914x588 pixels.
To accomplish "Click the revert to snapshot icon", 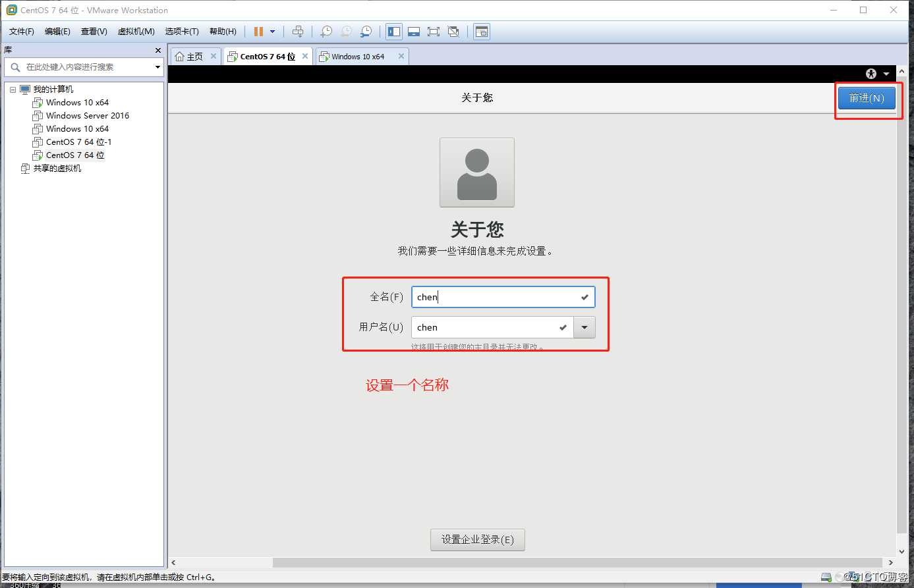I will pos(346,32).
